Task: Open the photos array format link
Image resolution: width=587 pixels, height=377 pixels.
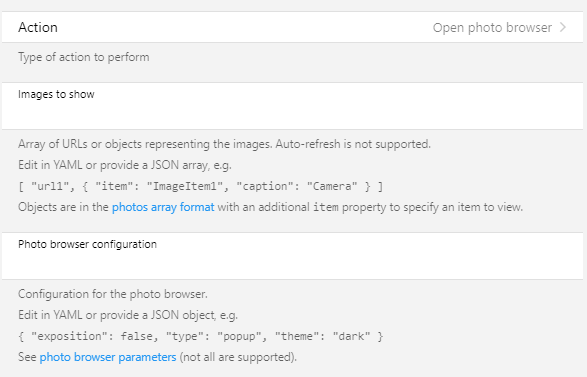Action: (163, 207)
